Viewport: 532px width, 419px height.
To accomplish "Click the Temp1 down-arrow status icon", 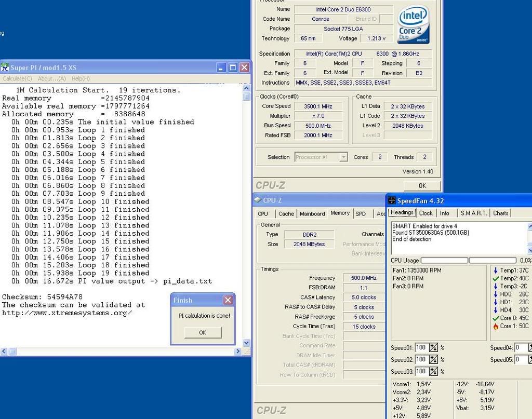I will point(496,270).
